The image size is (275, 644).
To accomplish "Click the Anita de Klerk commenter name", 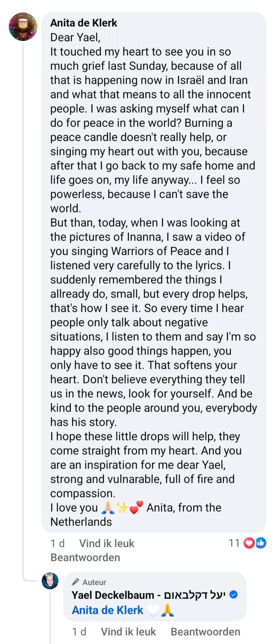I will 84,23.
